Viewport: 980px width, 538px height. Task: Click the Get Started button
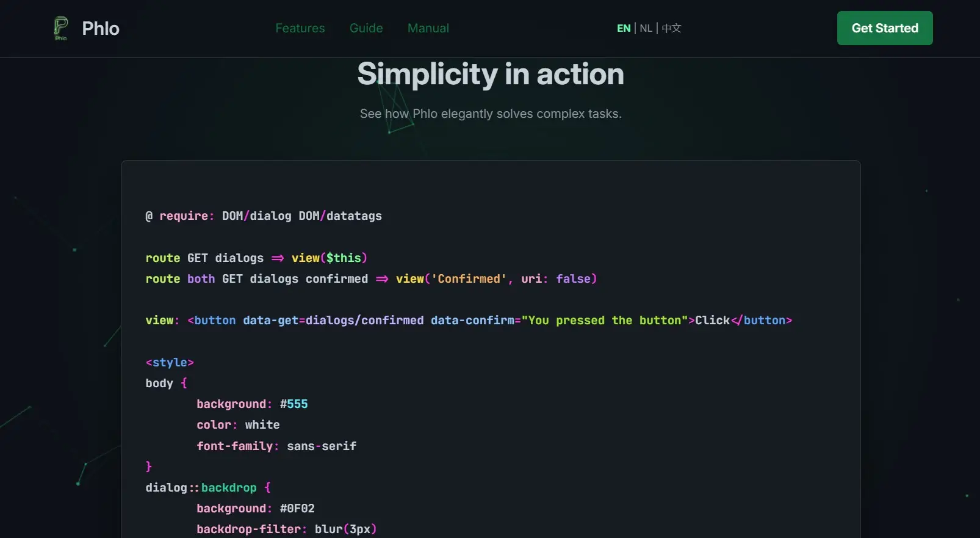point(885,28)
